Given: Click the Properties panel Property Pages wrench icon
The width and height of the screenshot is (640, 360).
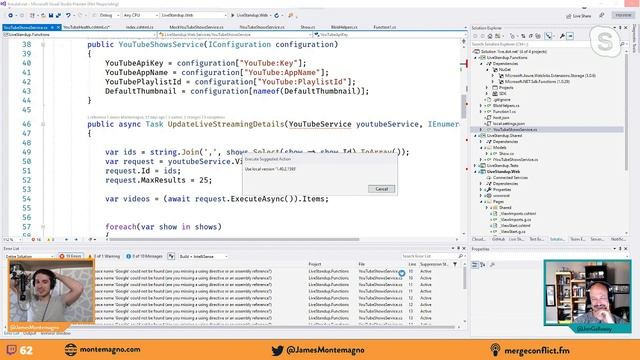Looking at the screenshot, I should (x=492, y=265).
